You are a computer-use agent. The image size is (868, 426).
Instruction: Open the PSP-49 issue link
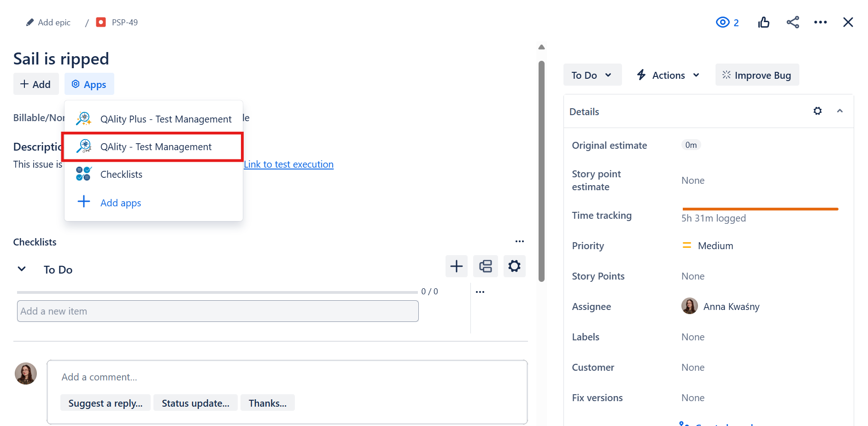125,22
